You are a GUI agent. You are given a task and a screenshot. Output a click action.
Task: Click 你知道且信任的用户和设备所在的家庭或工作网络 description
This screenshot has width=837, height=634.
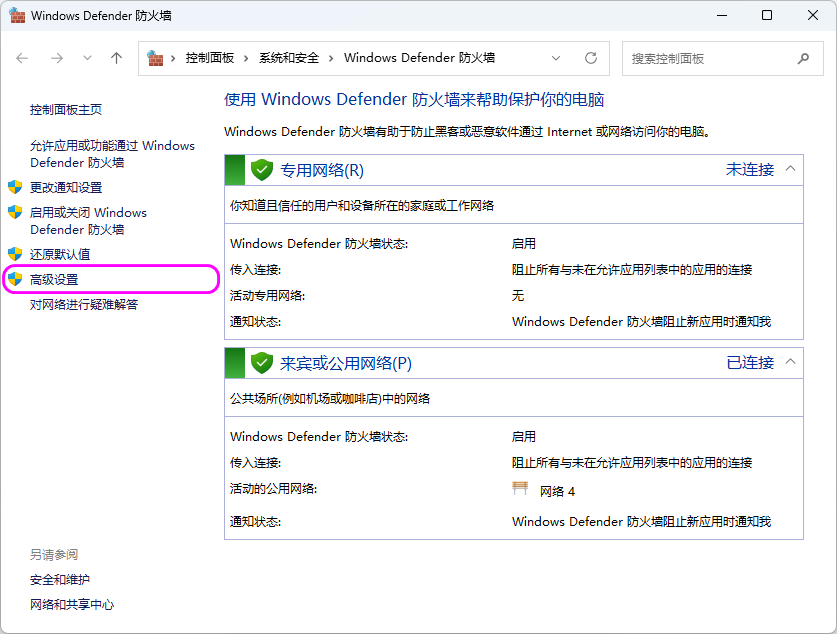click(x=362, y=205)
